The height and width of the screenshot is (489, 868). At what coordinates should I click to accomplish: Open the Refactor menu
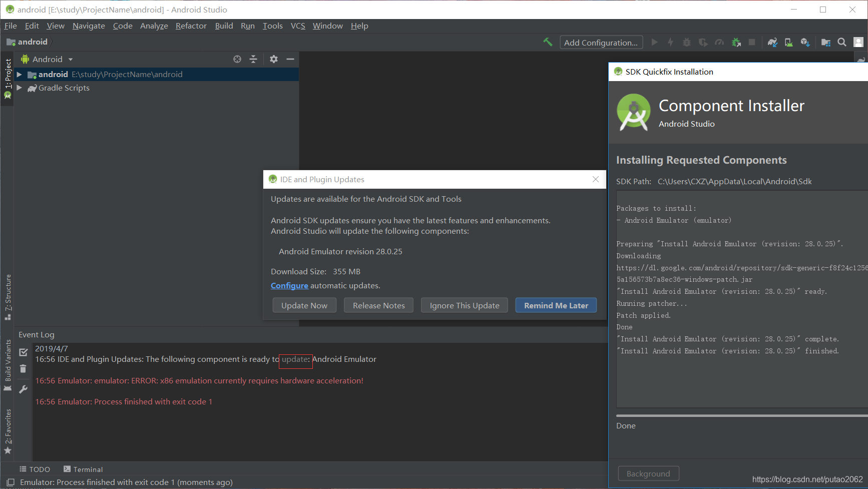pyautogui.click(x=191, y=26)
